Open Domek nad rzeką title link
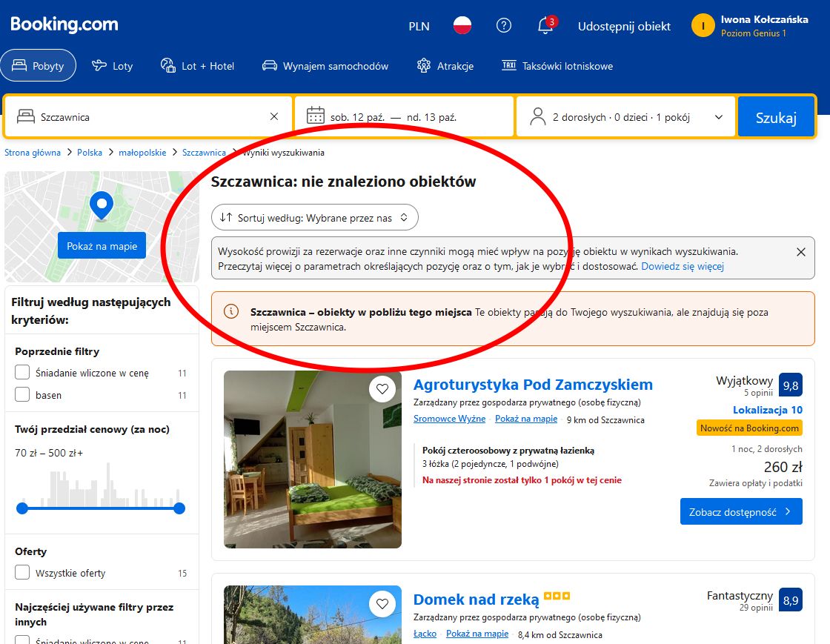The width and height of the screenshot is (830, 644). point(476,599)
